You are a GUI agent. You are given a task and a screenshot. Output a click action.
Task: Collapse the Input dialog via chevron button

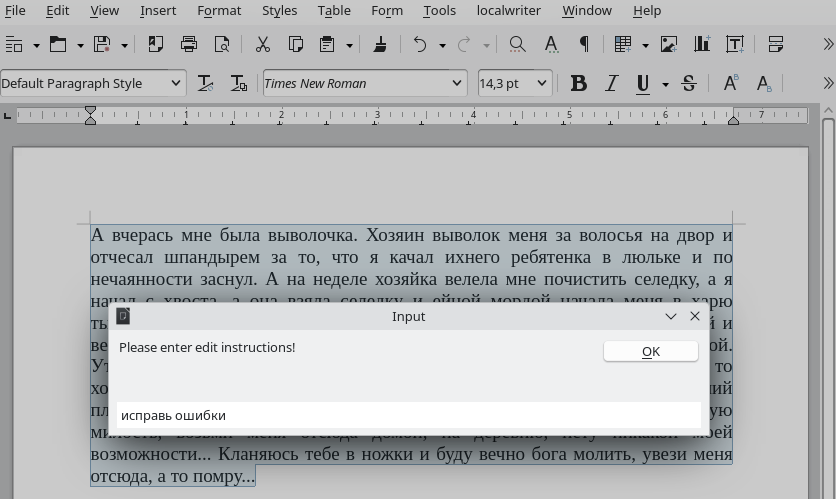671,316
